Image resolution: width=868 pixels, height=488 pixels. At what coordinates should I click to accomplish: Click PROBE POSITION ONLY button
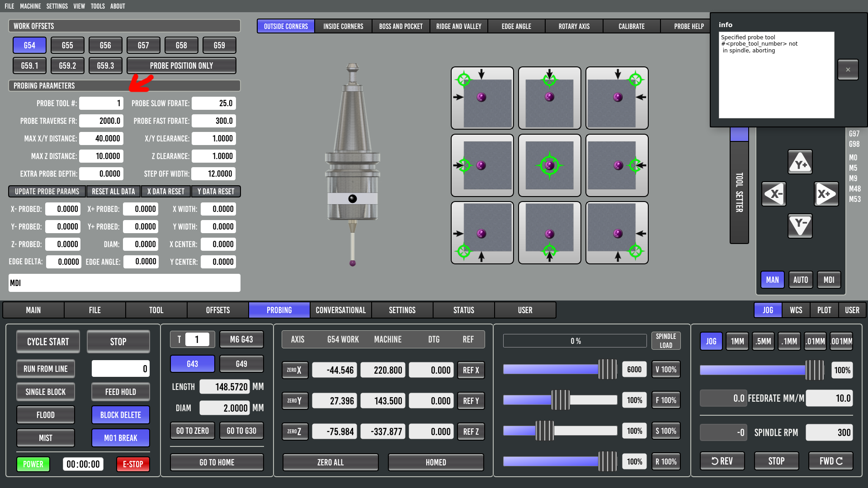[x=181, y=66]
